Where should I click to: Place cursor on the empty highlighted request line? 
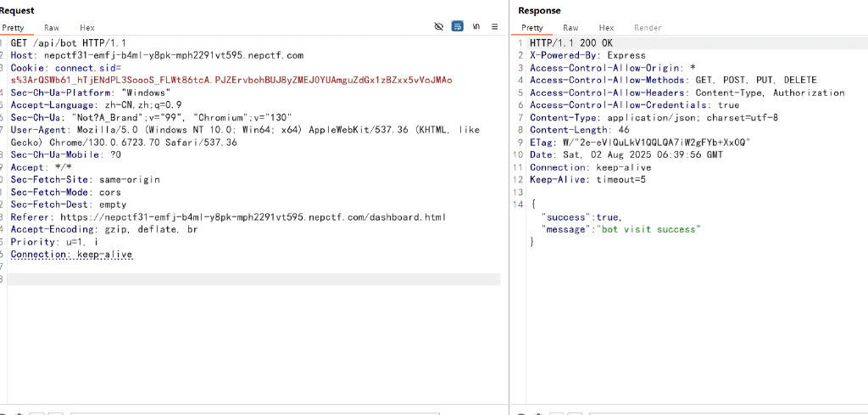coord(253,279)
